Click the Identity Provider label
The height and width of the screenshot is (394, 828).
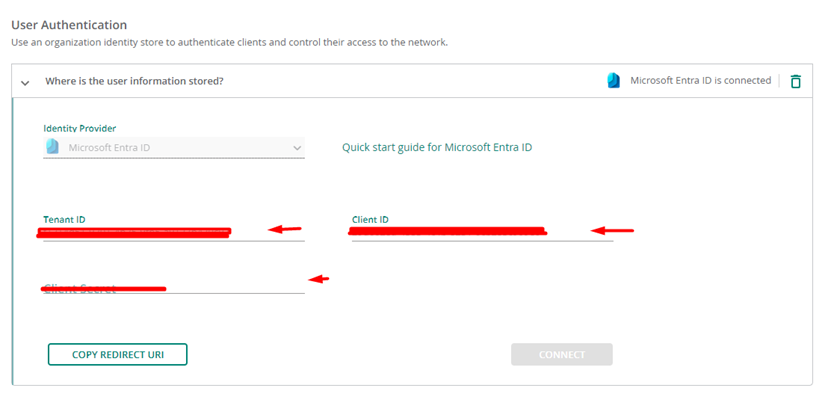(80, 128)
